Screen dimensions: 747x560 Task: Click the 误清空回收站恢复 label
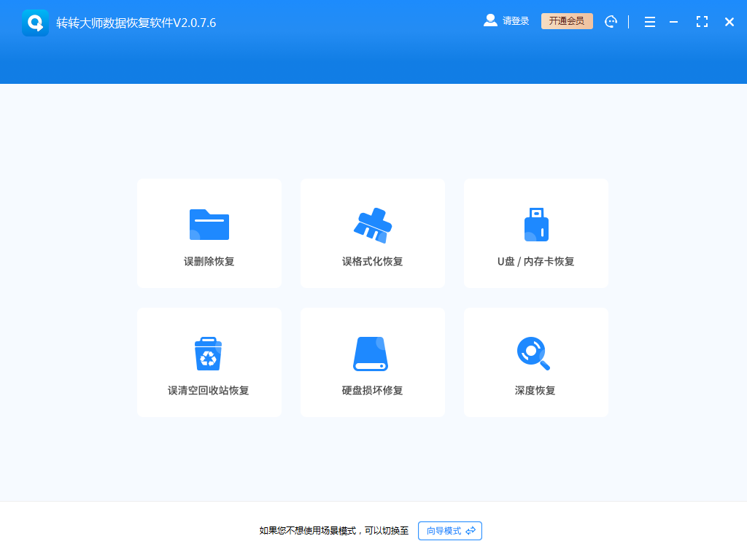pos(209,391)
